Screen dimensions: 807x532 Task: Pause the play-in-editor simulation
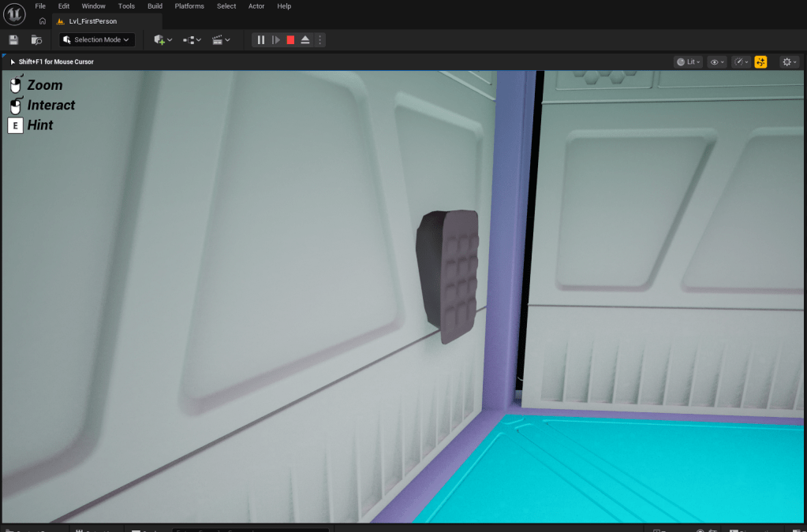[261, 39]
